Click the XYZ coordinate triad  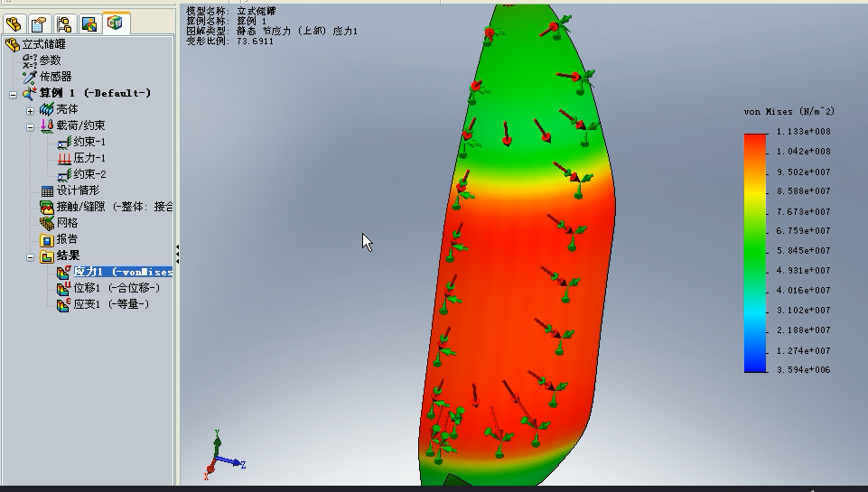click(224, 455)
